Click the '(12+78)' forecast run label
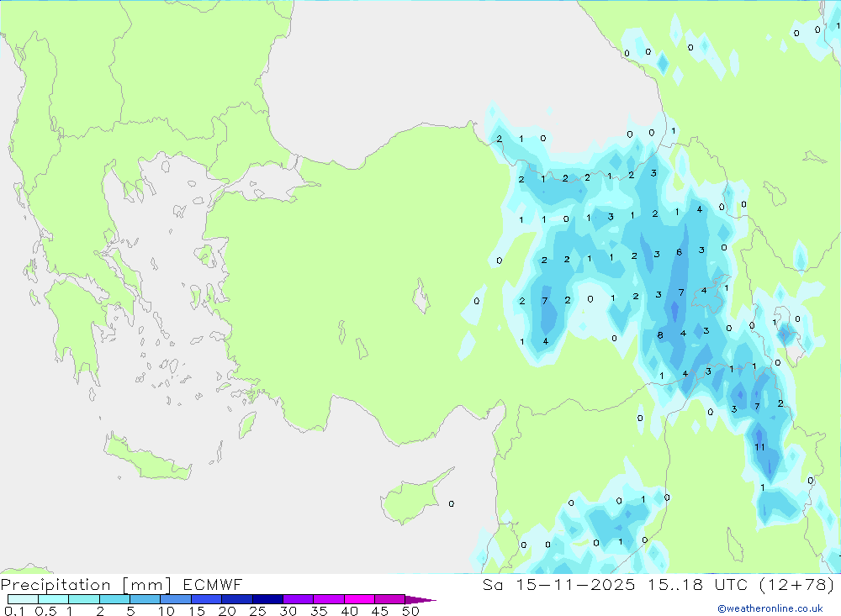The height and width of the screenshot is (616, 841). click(x=797, y=584)
